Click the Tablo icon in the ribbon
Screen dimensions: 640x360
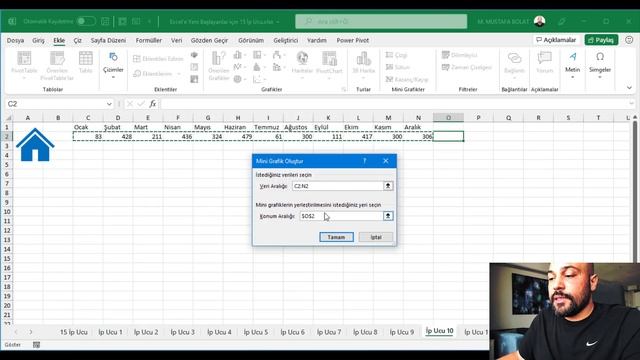click(x=85, y=62)
